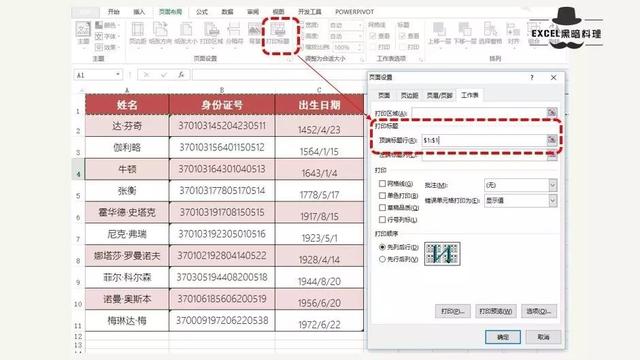This screenshot has height=360, width=640.
Task: Select the cell containing 1643/1/4
Action: pyautogui.click(x=319, y=169)
